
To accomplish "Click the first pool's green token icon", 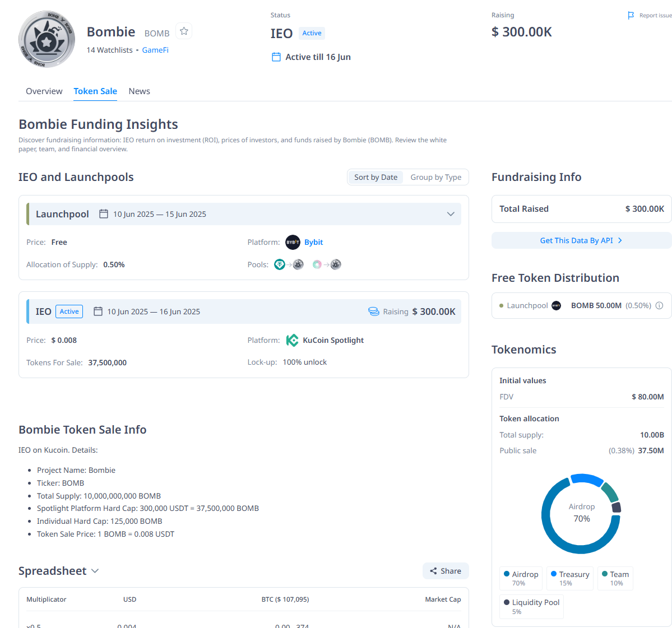I will click(x=280, y=265).
